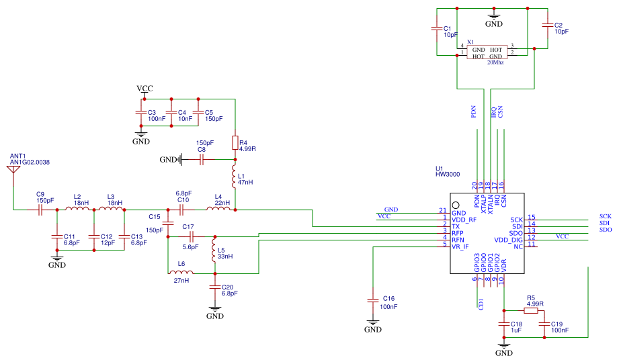Select the X1 20Mhz crystal component
This screenshot has height=364, width=619.
click(x=487, y=52)
